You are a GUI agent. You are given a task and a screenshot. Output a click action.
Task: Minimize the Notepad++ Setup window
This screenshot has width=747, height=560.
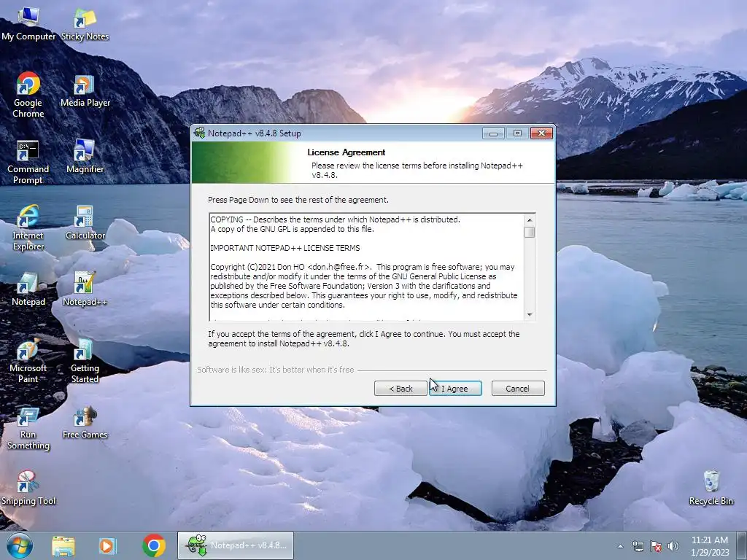pos(493,133)
